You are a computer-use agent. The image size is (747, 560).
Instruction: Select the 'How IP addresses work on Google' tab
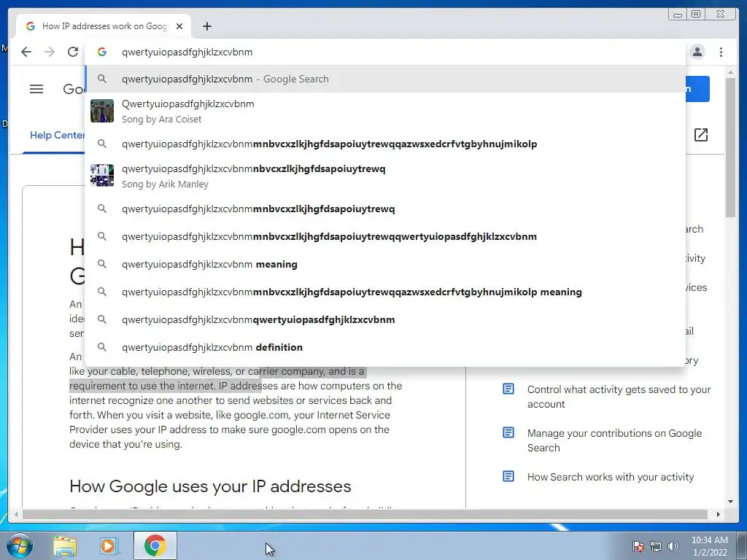pos(104,26)
